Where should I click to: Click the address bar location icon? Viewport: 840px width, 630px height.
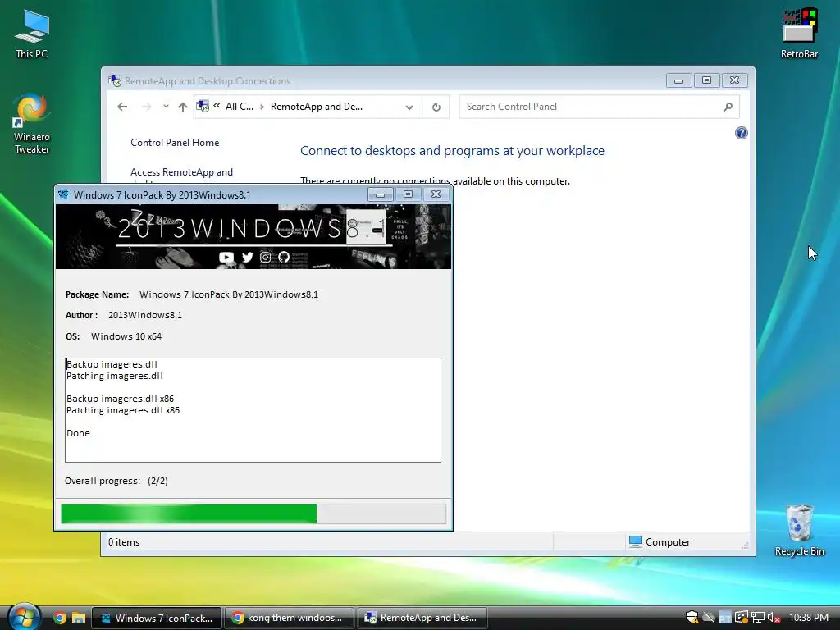[x=203, y=107]
